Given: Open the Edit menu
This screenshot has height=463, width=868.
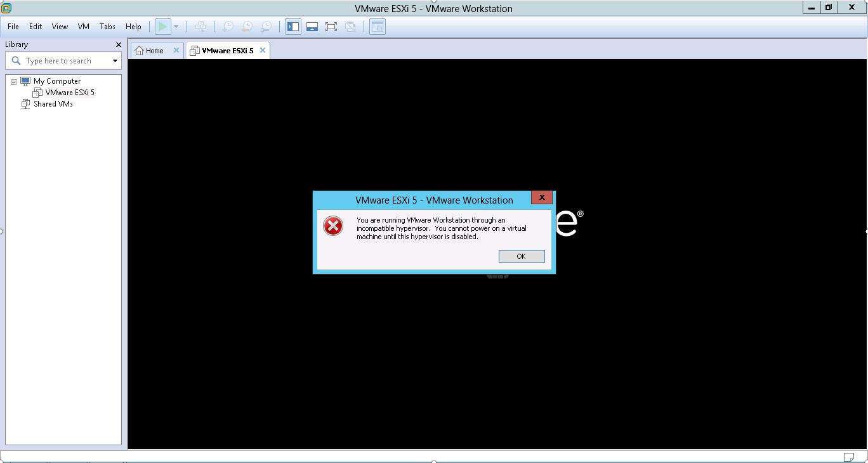Looking at the screenshot, I should pos(36,27).
